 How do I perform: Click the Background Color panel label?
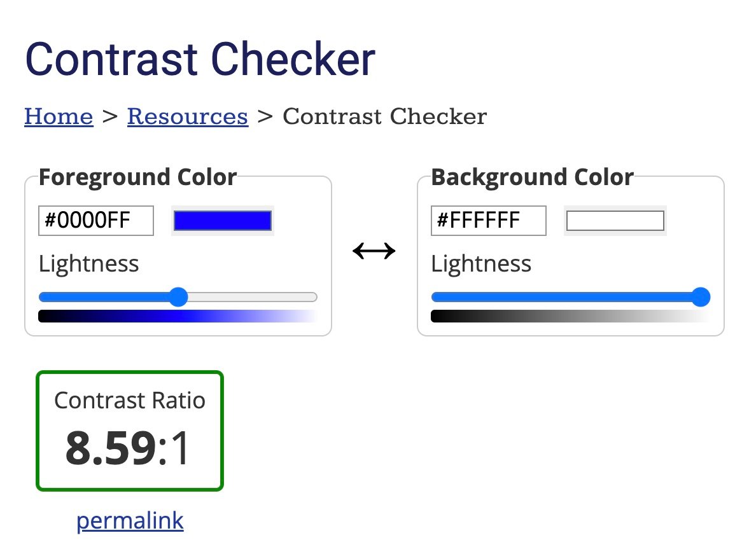tap(532, 177)
